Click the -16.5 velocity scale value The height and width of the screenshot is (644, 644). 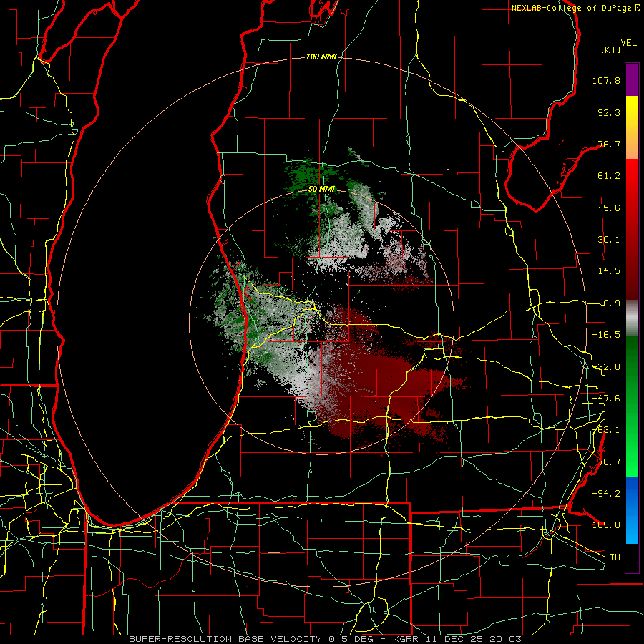coord(606,335)
